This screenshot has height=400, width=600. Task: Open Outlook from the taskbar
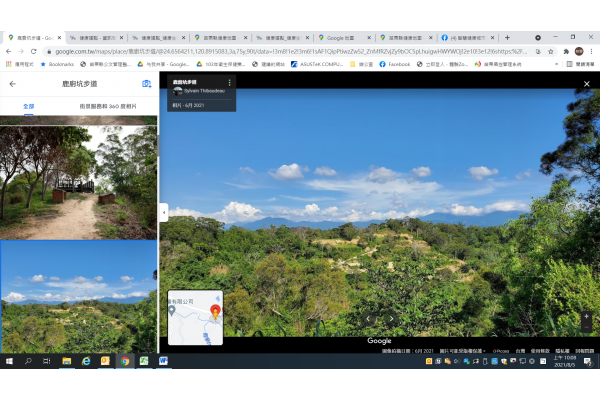click(x=105, y=361)
